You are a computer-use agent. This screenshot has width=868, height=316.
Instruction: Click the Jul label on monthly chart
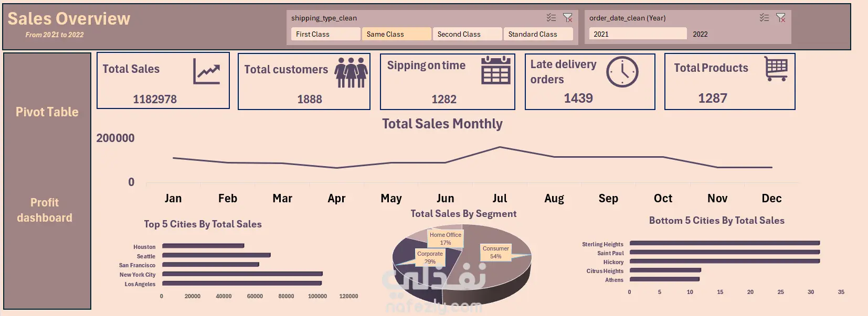(500, 198)
